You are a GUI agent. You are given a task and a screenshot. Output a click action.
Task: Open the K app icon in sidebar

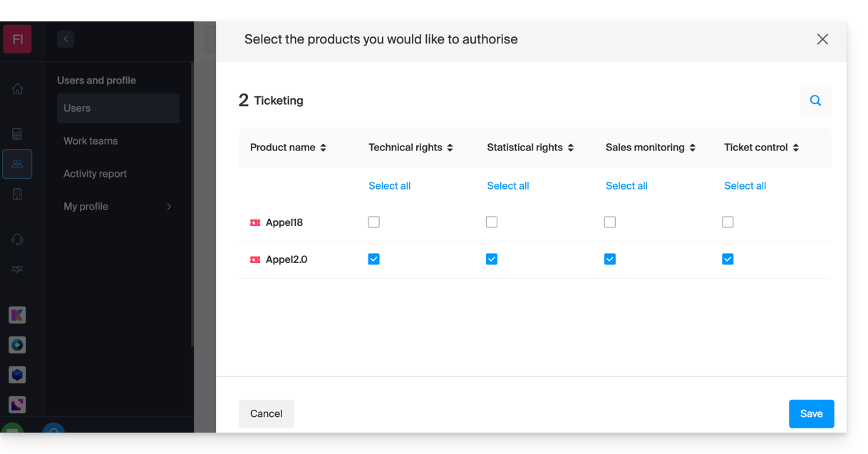(x=18, y=315)
